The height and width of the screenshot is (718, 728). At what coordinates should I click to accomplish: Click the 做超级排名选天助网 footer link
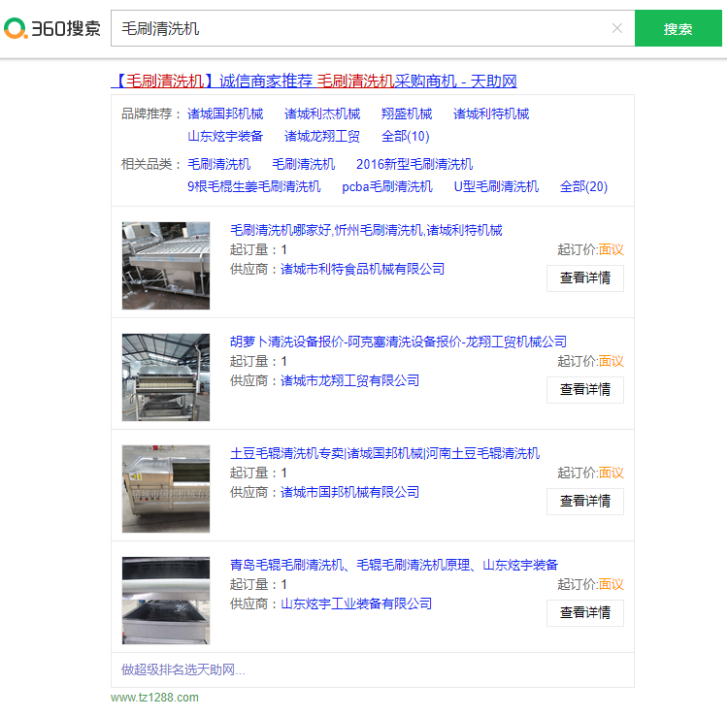point(183,669)
